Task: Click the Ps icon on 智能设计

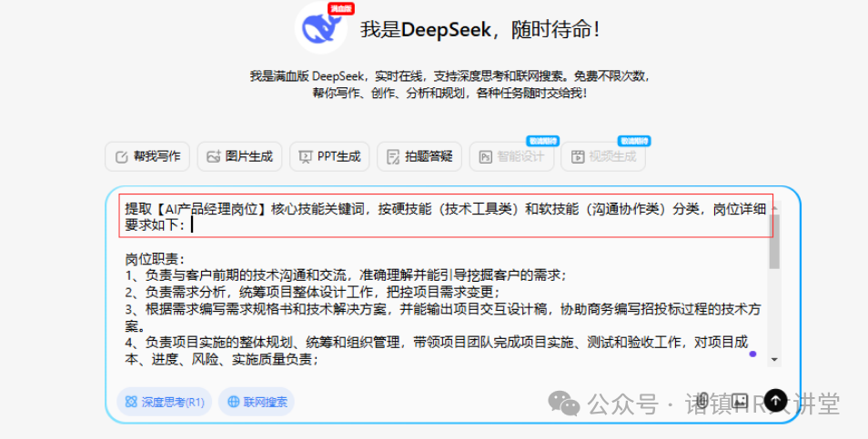Action: coord(486,157)
